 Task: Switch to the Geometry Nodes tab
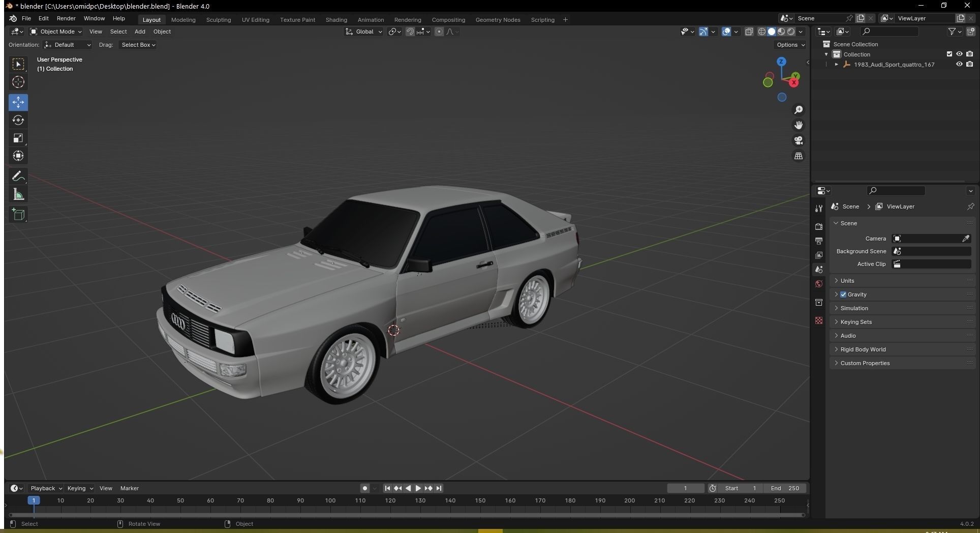click(x=498, y=20)
